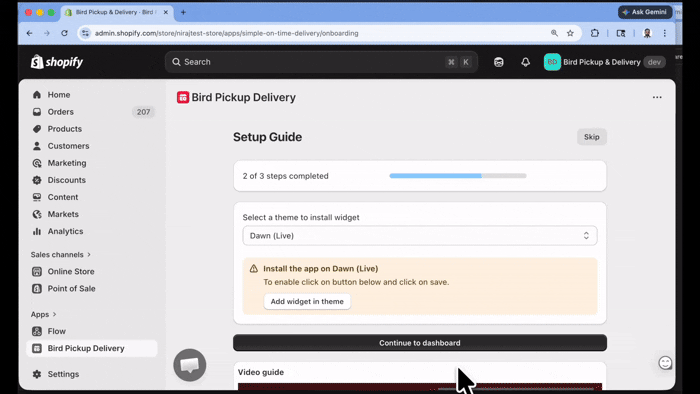Click the Discounts badge icon
Screen dimensions: 700x394
click(x=37, y=180)
